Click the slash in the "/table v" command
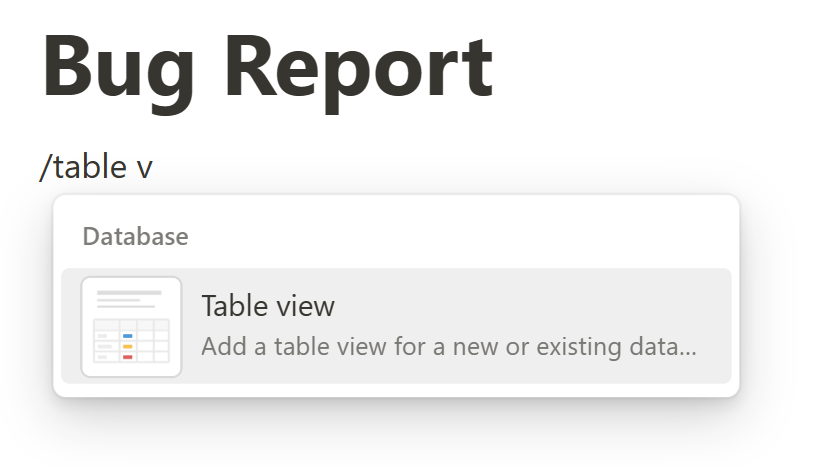The width and height of the screenshot is (826, 469). [44, 167]
